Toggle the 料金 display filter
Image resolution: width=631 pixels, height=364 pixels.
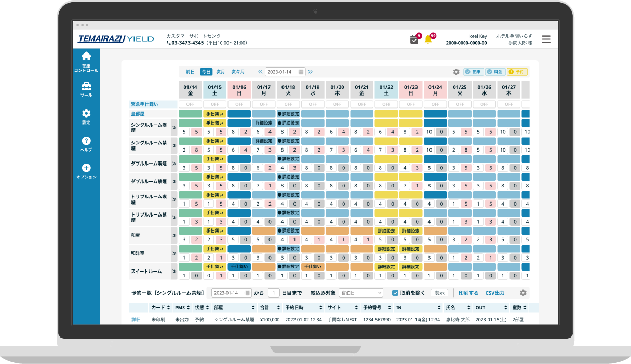(x=495, y=72)
